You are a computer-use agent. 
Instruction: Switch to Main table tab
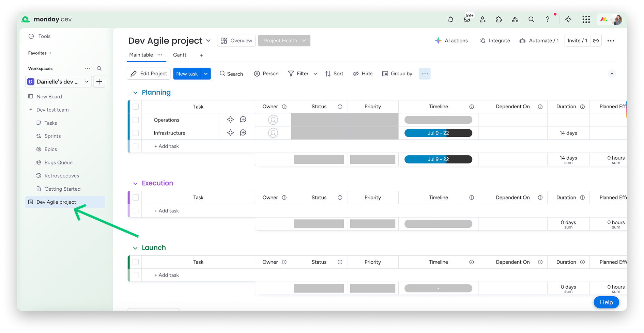(141, 55)
